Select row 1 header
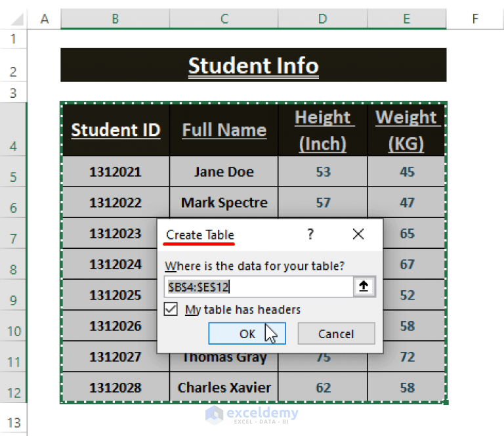Viewport: 504px width, 436px height. (13, 39)
